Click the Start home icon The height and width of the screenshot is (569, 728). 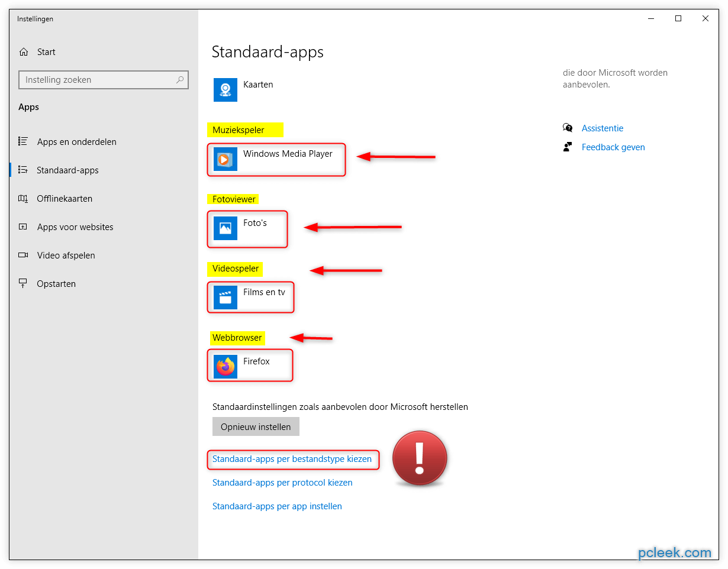coord(24,52)
